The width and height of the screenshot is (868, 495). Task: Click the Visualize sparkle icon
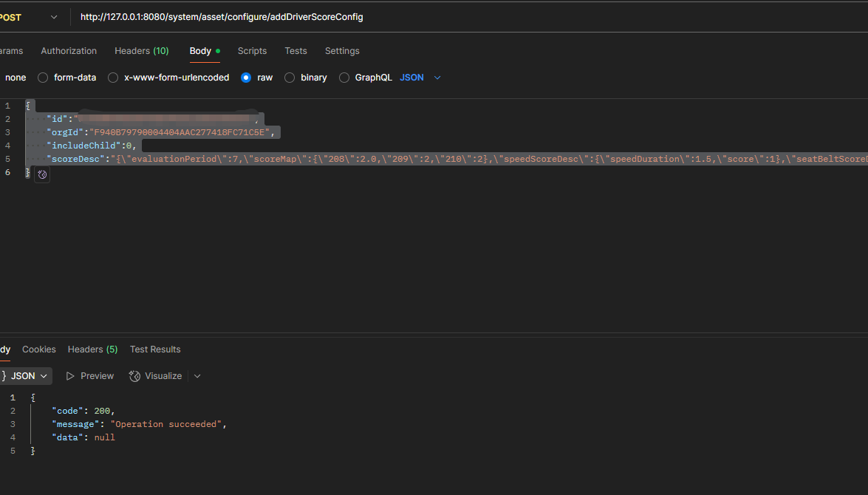(x=134, y=376)
